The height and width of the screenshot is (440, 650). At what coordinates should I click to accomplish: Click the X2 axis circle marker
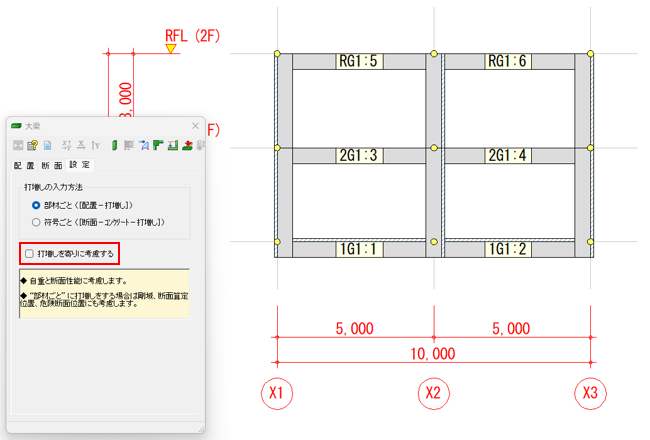(x=434, y=393)
